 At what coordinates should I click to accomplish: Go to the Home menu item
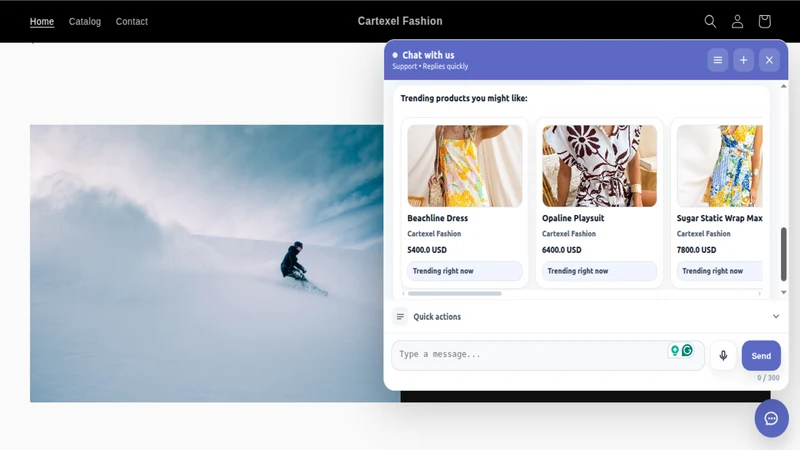(x=42, y=21)
